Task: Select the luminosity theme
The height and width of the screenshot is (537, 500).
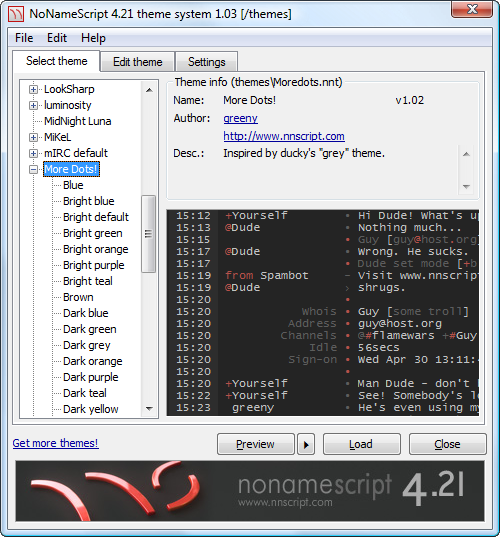Action: [68, 105]
